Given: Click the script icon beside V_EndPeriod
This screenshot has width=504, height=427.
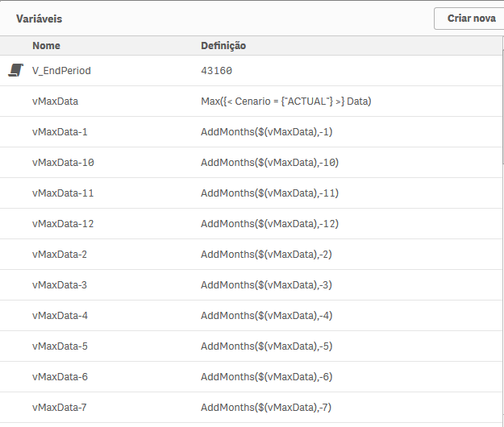Looking at the screenshot, I should point(15,71).
